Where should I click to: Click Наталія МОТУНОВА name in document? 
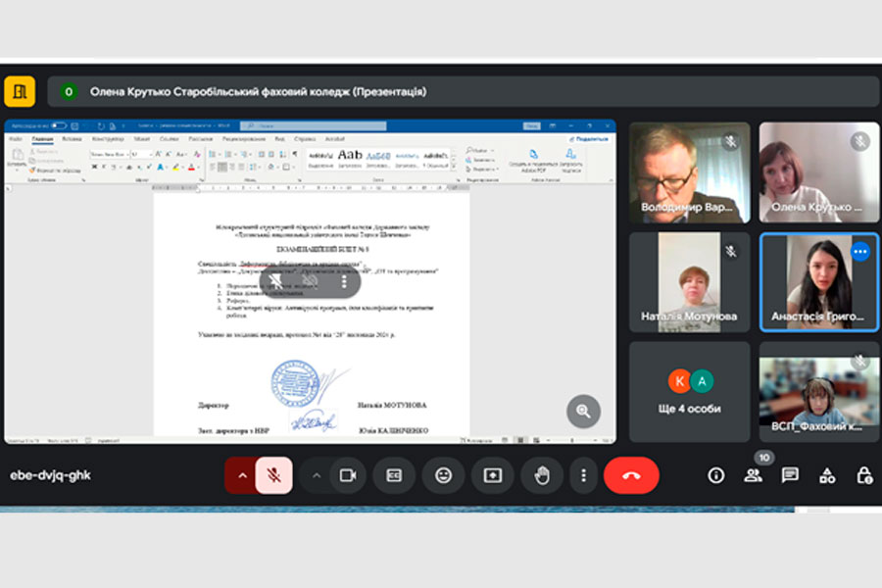coord(392,405)
